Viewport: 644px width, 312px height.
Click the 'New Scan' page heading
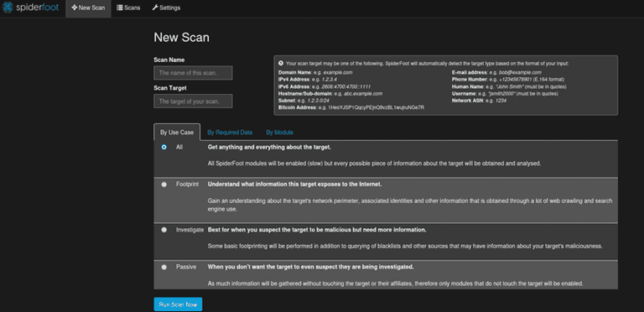tap(181, 38)
